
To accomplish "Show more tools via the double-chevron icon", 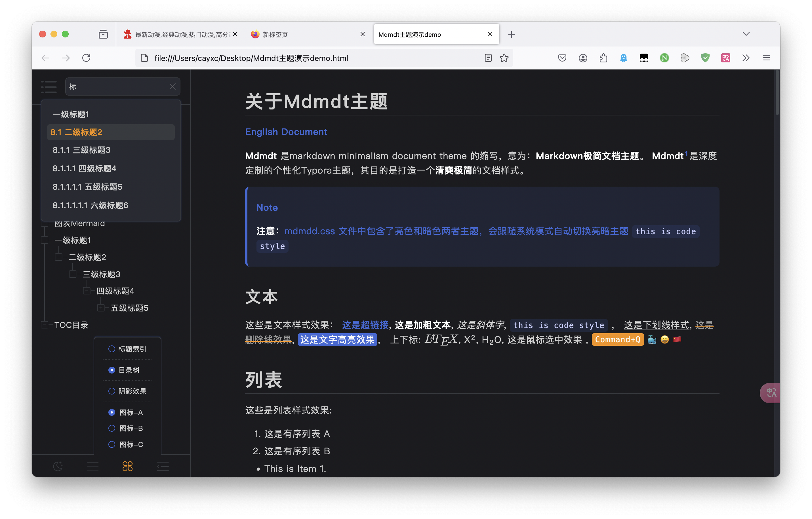I will pos(746,58).
